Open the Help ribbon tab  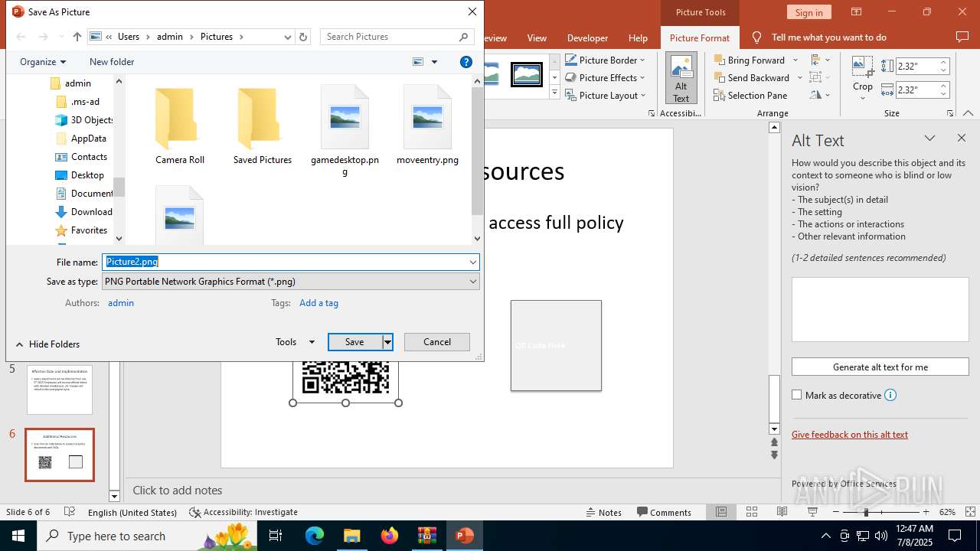click(638, 37)
